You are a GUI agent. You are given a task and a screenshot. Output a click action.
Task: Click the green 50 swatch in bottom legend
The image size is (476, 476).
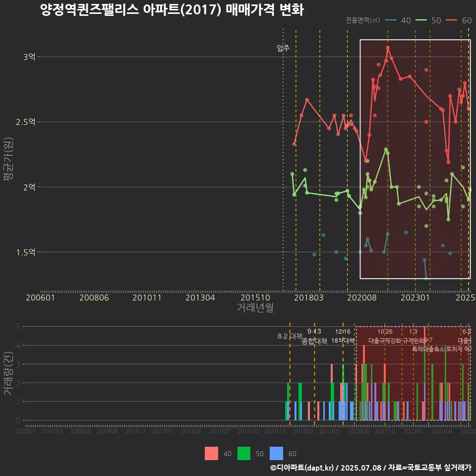click(244, 454)
